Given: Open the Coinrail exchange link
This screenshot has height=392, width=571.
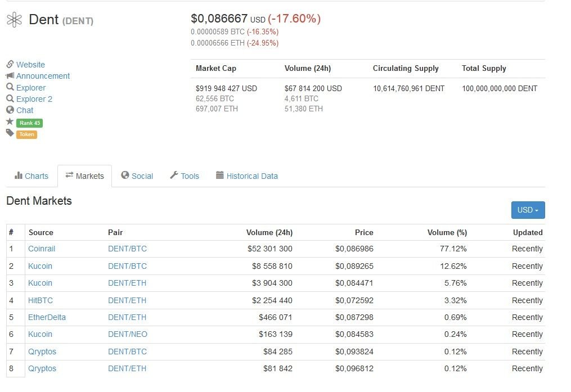Looking at the screenshot, I should 42,249.
